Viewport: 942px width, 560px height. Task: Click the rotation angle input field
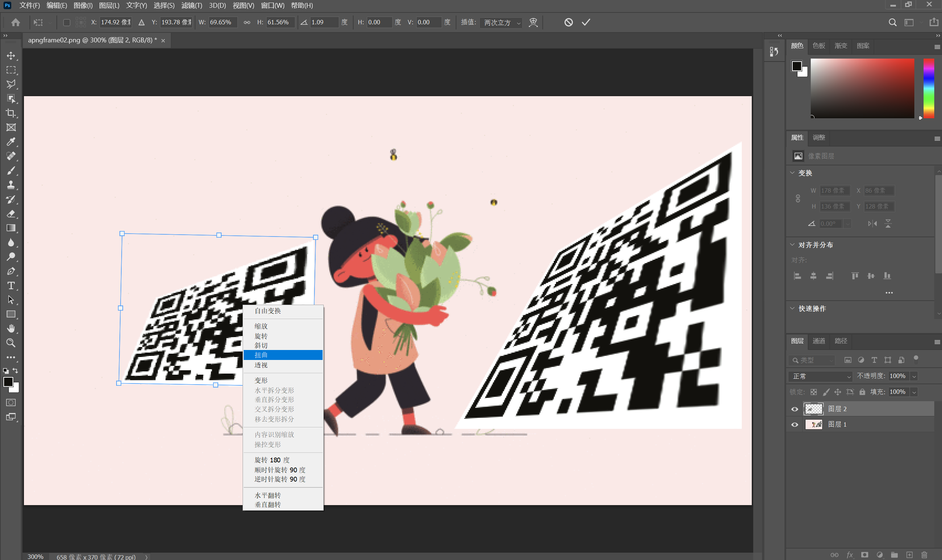pyautogui.click(x=324, y=22)
